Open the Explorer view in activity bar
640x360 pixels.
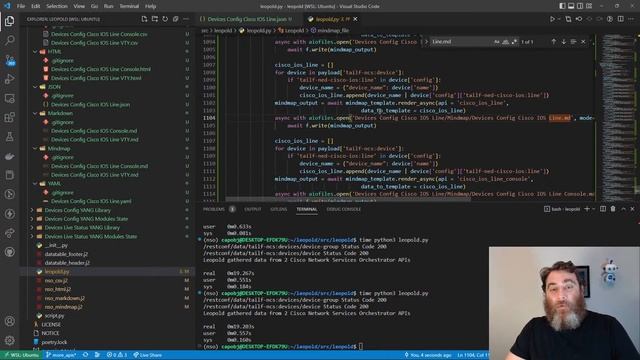[x=9, y=21]
